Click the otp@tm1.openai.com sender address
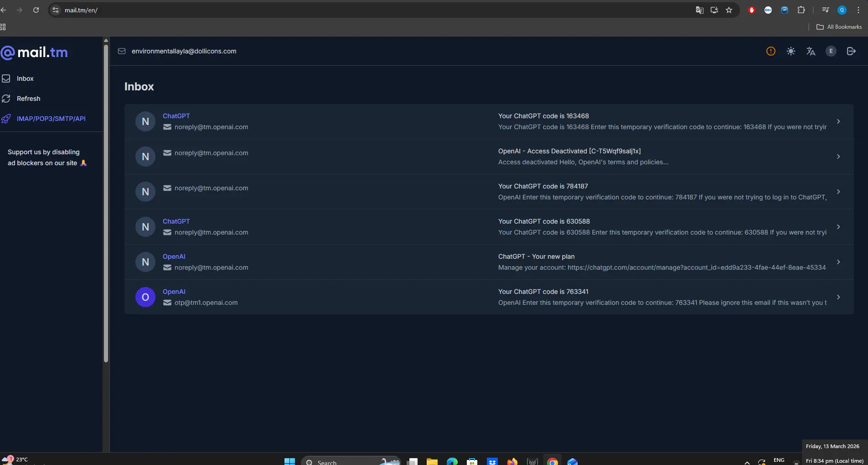 coord(206,303)
